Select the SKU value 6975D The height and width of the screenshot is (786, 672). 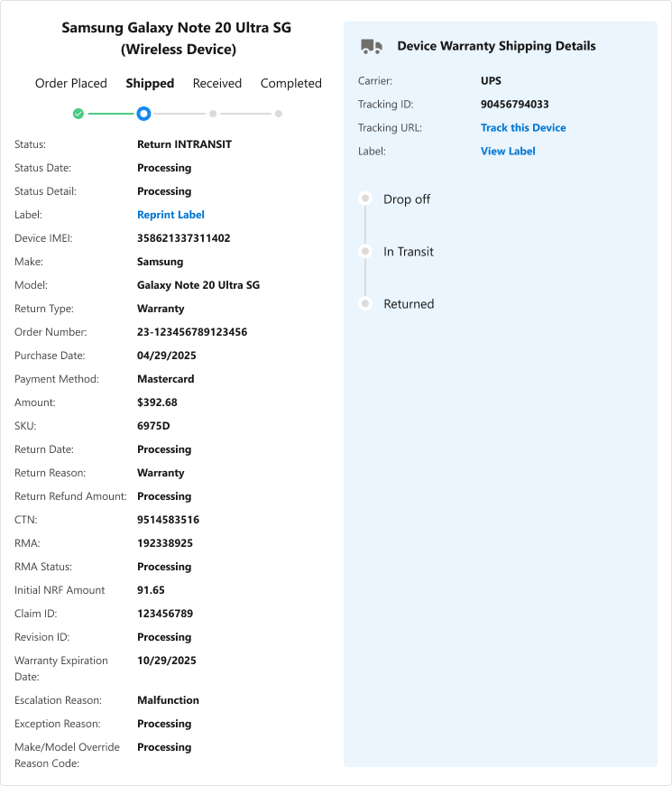click(x=153, y=426)
